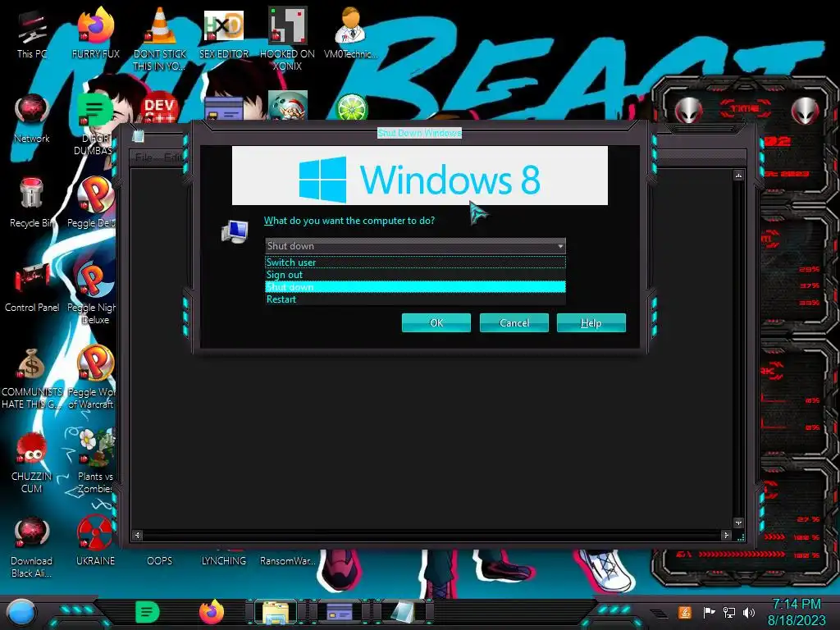Screen dimensions: 840x630
Task: Choose the highlighted Shut down list option
Action: click(x=415, y=286)
